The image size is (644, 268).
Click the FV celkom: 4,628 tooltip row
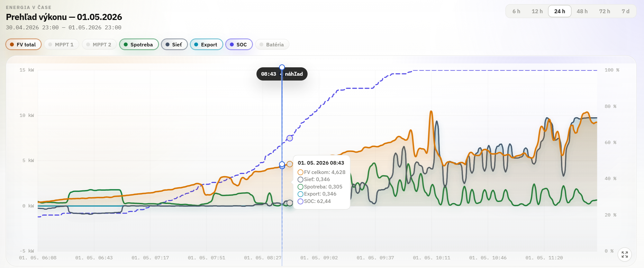click(x=322, y=172)
